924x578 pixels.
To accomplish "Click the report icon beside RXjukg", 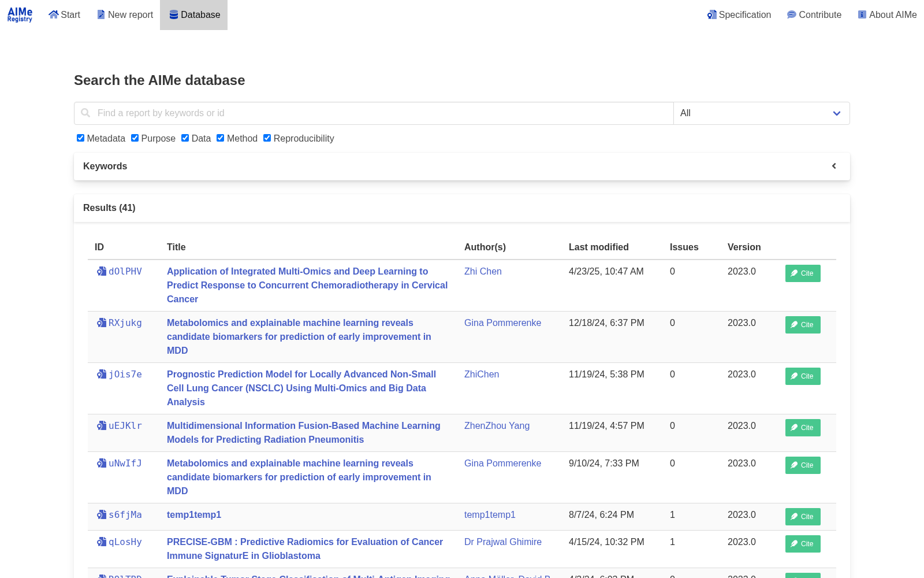I will [102, 323].
